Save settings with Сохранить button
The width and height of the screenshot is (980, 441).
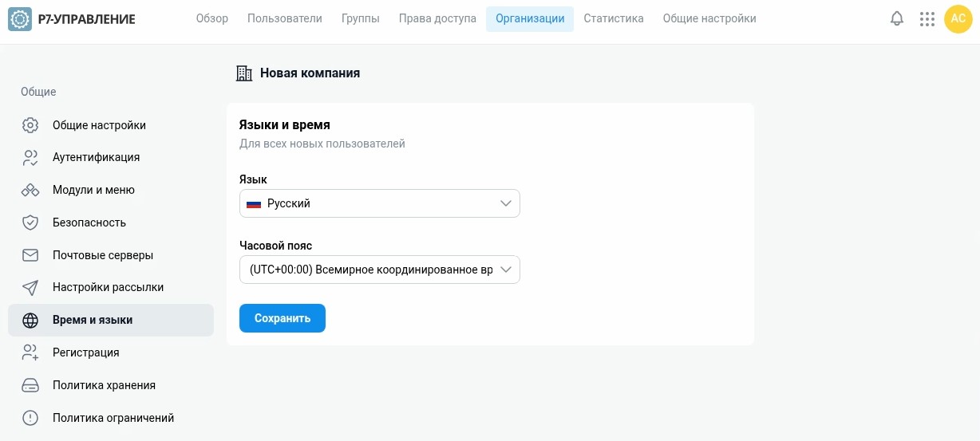click(x=283, y=318)
